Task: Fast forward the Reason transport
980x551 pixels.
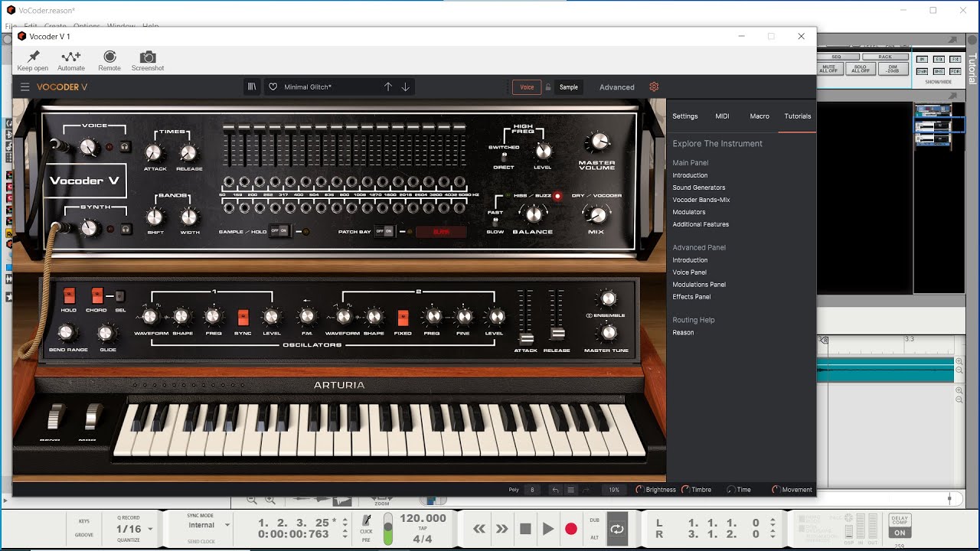Action: [502, 529]
